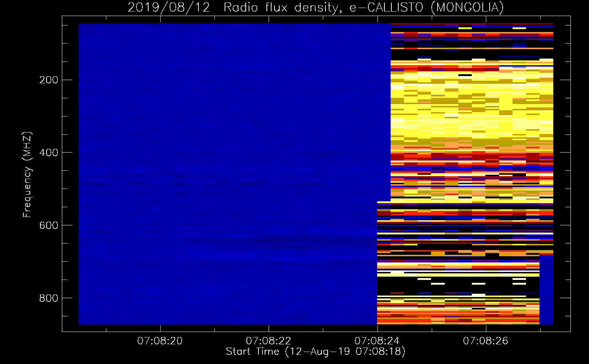Click the '07:08:26' time tick label
Screen dimensions: 589x364
486,341
